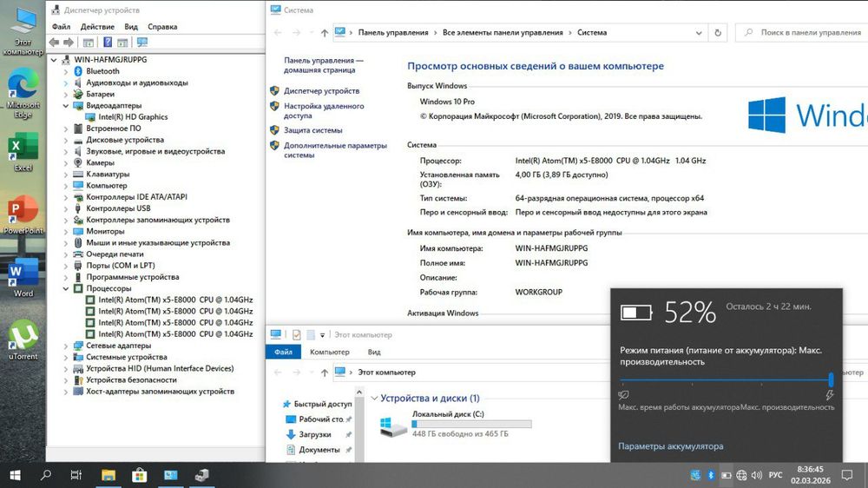Viewport: 868px width, 488px height.
Task: Select Локальный диск (C:) drive
Action: click(x=455, y=424)
